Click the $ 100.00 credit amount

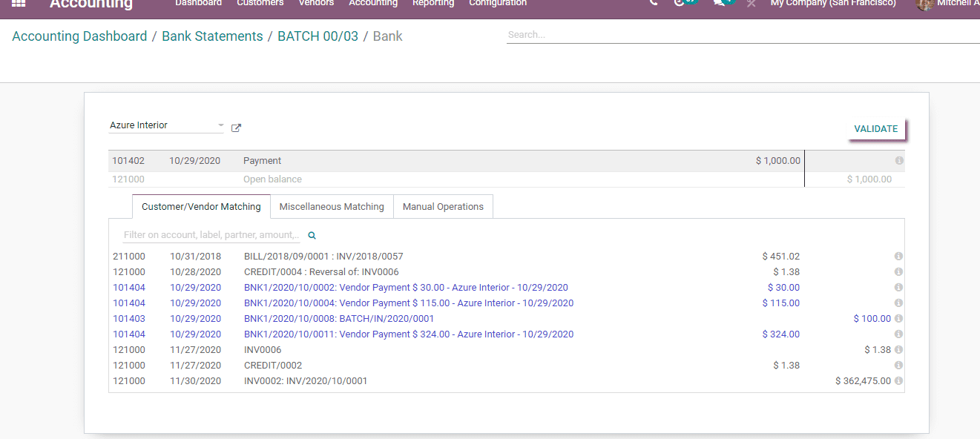(872, 319)
